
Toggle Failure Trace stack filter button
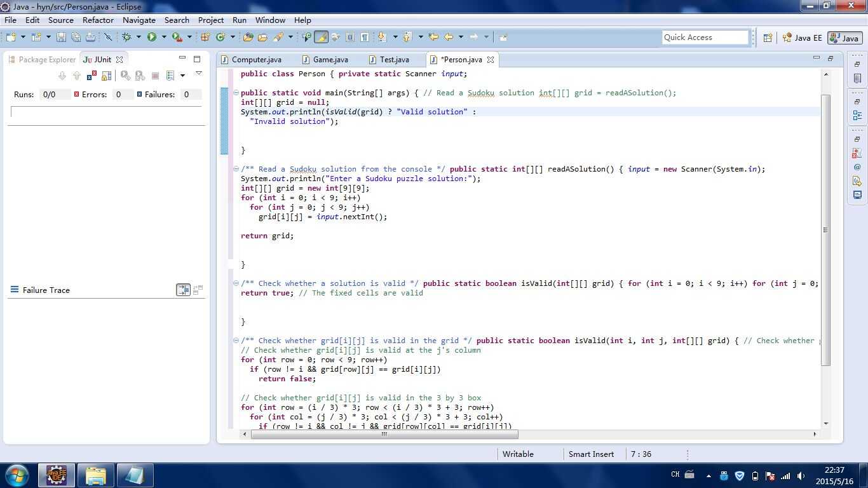coord(183,290)
